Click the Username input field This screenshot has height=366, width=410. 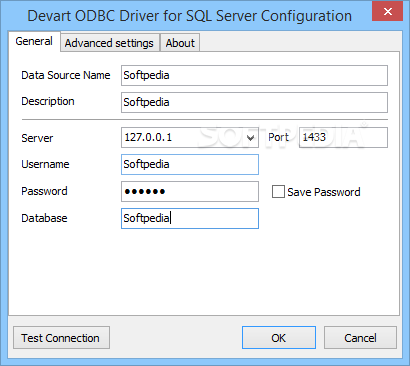(x=190, y=164)
